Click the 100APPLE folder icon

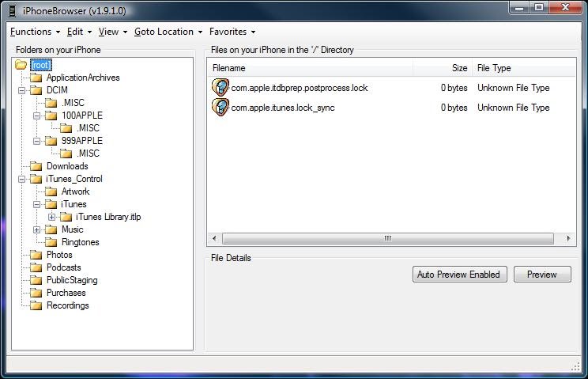[x=51, y=116]
